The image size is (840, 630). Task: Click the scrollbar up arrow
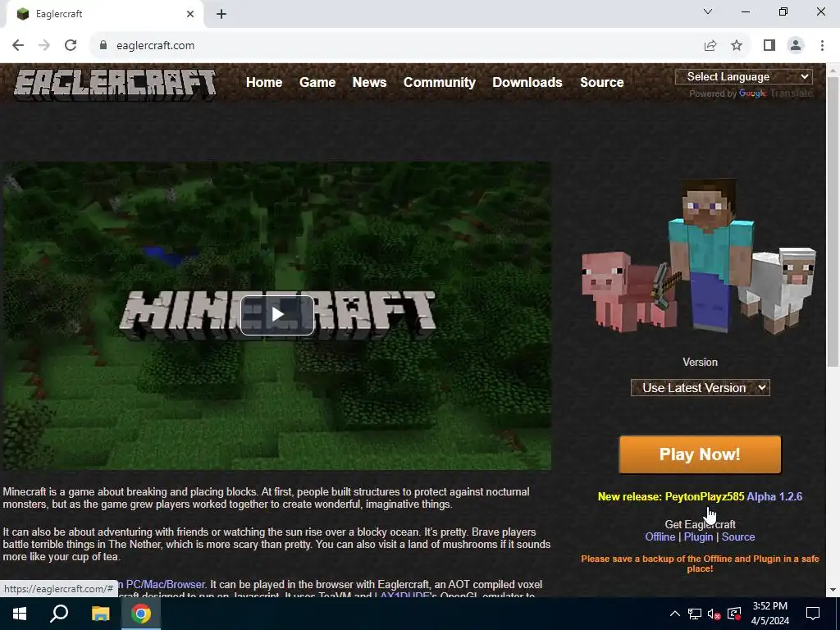(833, 70)
